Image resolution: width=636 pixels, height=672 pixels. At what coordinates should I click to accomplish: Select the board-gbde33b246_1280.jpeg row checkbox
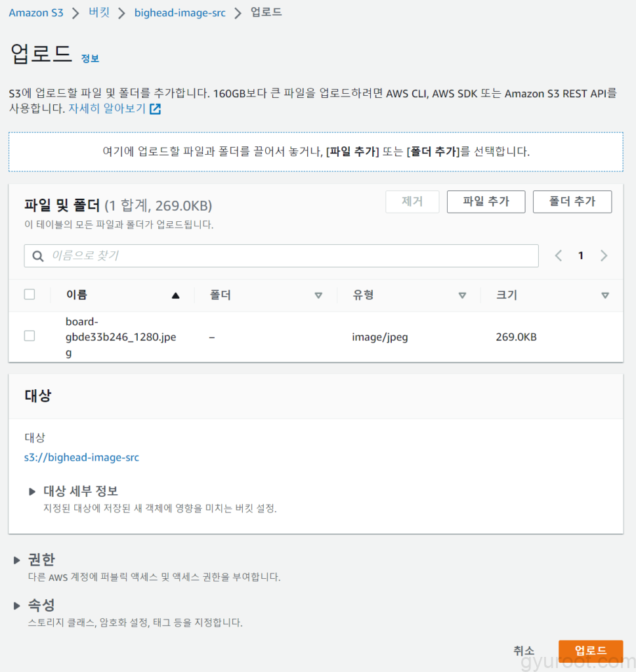30,336
